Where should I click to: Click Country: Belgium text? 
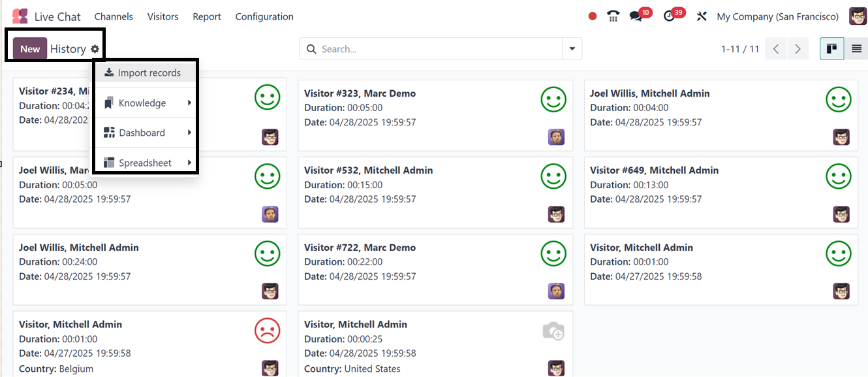(x=56, y=369)
